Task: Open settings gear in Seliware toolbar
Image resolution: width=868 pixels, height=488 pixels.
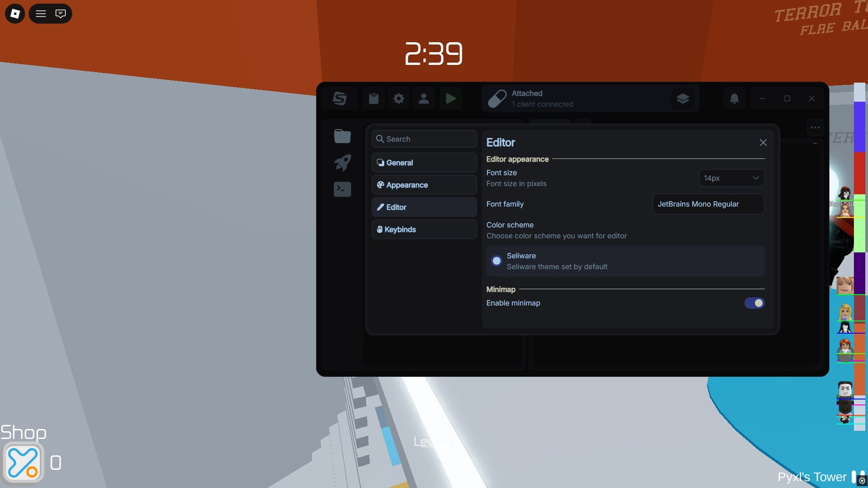Action: (x=399, y=99)
